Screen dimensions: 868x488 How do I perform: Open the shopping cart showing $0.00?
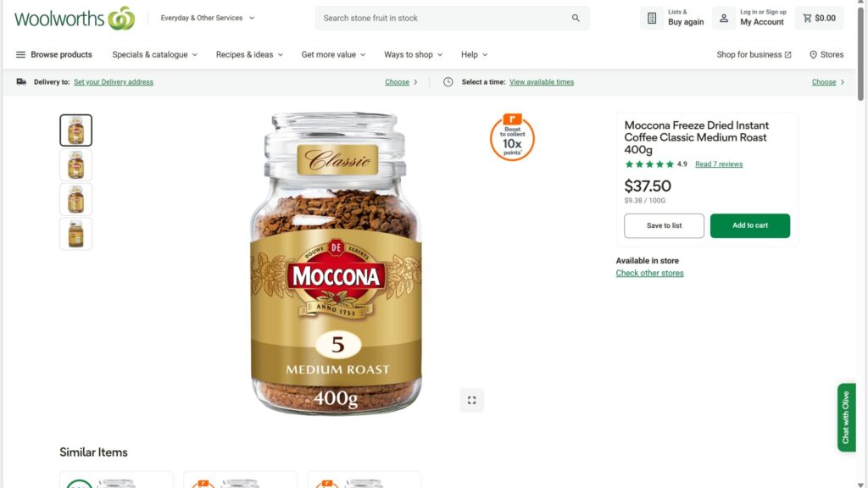coord(819,18)
